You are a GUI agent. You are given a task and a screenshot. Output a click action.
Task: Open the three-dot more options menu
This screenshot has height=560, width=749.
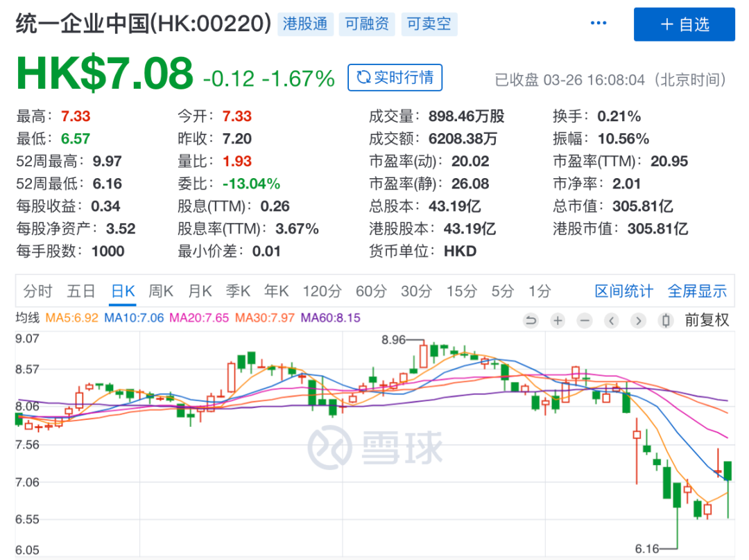pyautogui.click(x=598, y=23)
